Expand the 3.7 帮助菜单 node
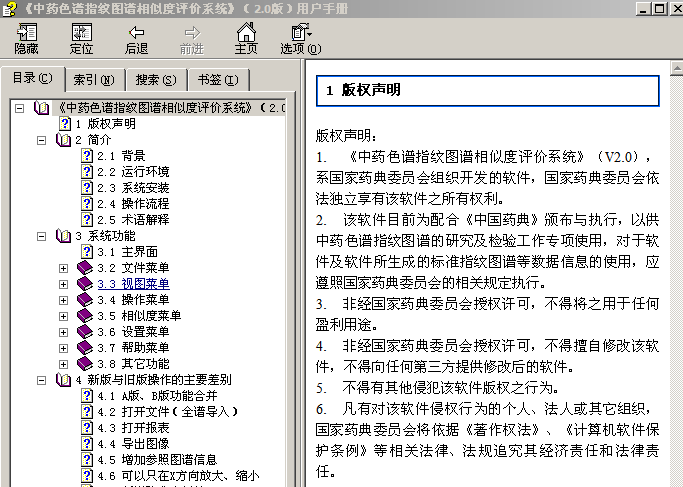 click(63, 348)
